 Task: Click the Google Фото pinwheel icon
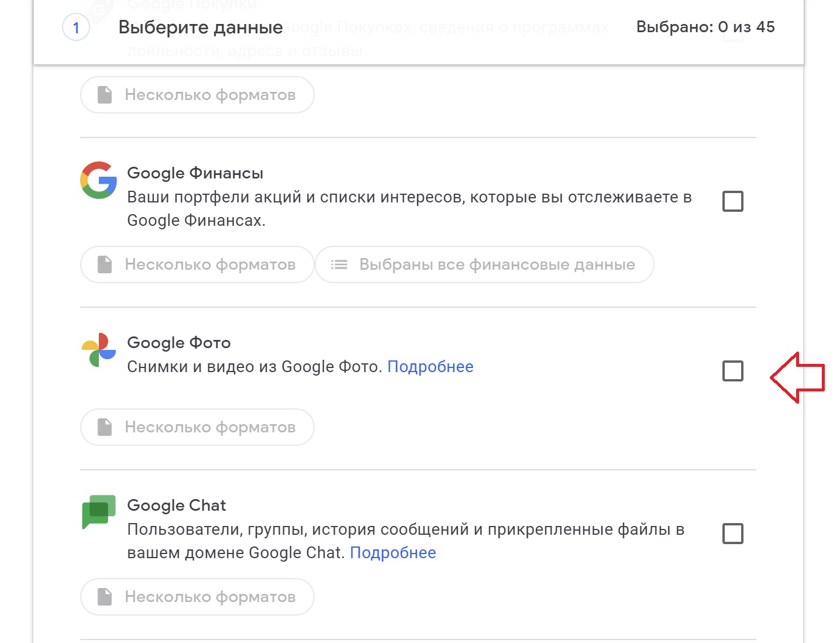(x=98, y=350)
